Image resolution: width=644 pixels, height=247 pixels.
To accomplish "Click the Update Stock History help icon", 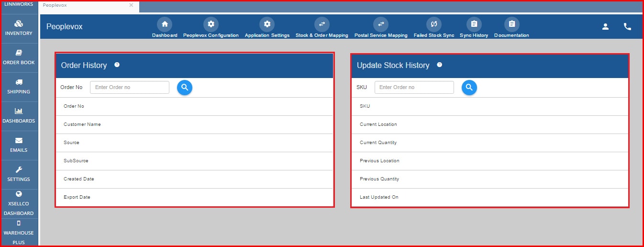I will 440,65.
